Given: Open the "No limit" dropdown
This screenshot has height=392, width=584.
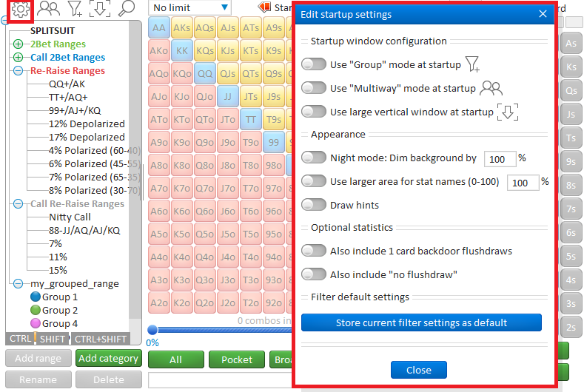Looking at the screenshot, I should (189, 7).
